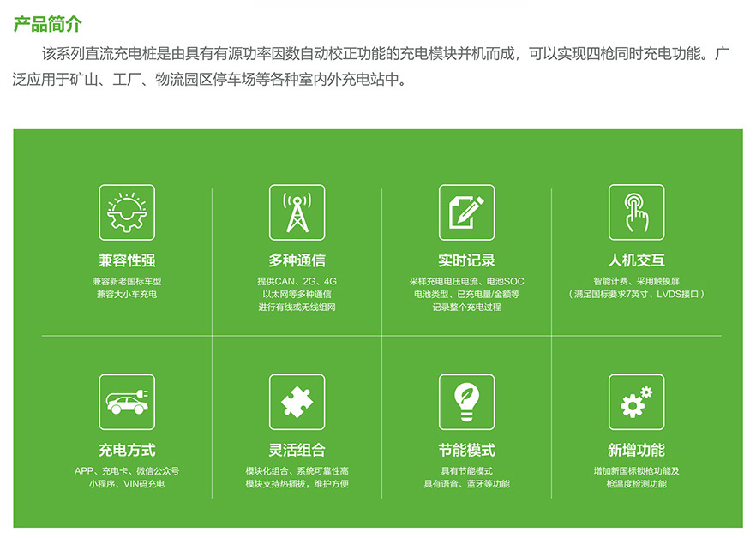Click the double gears icon
This screenshot has height=538, width=756.
[636, 402]
